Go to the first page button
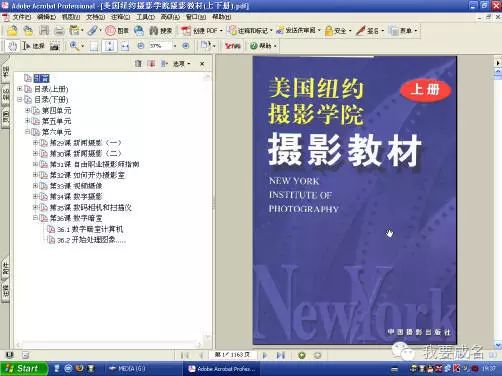502x376 pixels. click(x=185, y=355)
